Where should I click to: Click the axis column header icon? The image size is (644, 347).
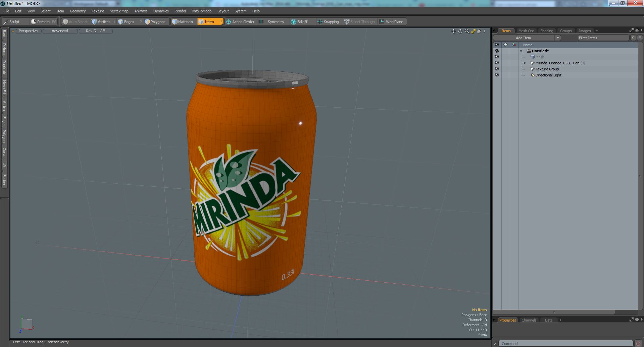point(514,45)
